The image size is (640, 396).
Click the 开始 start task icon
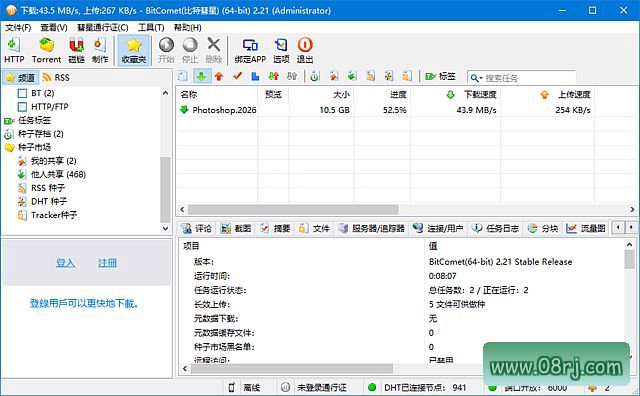(x=166, y=50)
